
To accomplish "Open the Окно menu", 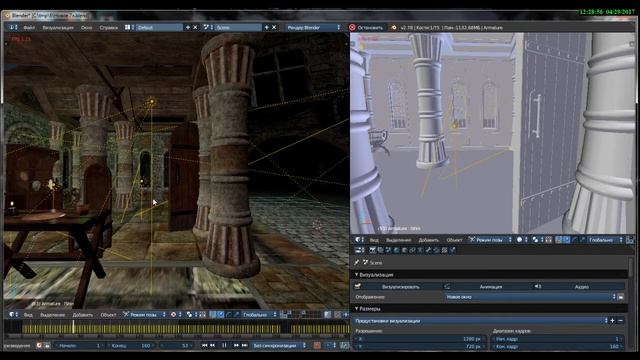I will pos(87,28).
